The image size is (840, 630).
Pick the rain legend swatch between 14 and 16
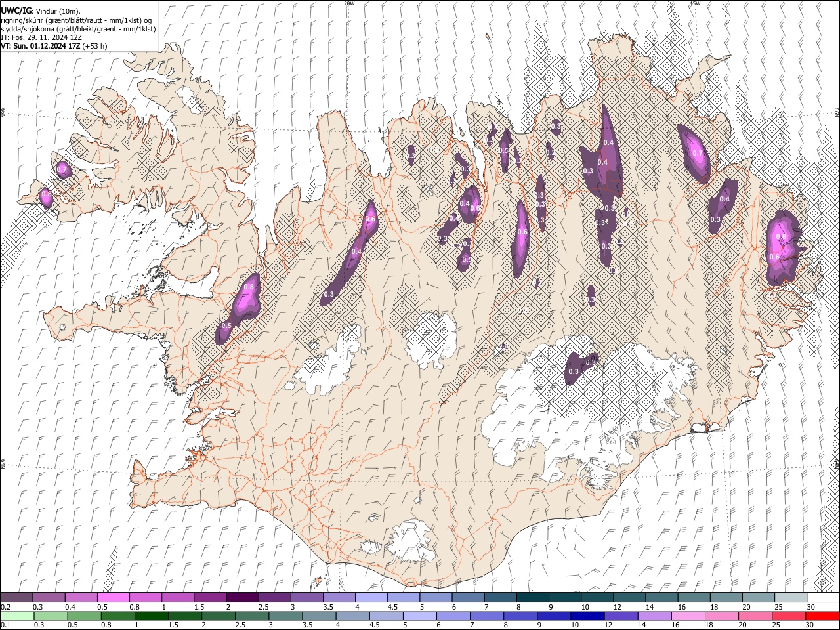click(654, 616)
